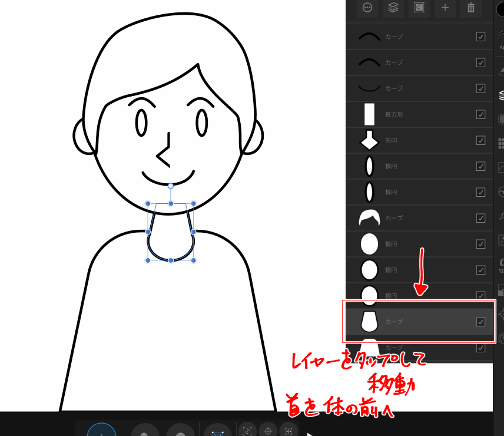Select the hair-shaped カーブ layer
Viewport: 504px width, 436px height.
412,218
